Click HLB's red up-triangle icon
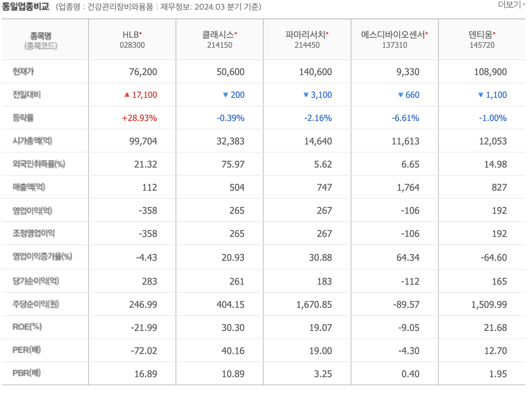 (127, 95)
